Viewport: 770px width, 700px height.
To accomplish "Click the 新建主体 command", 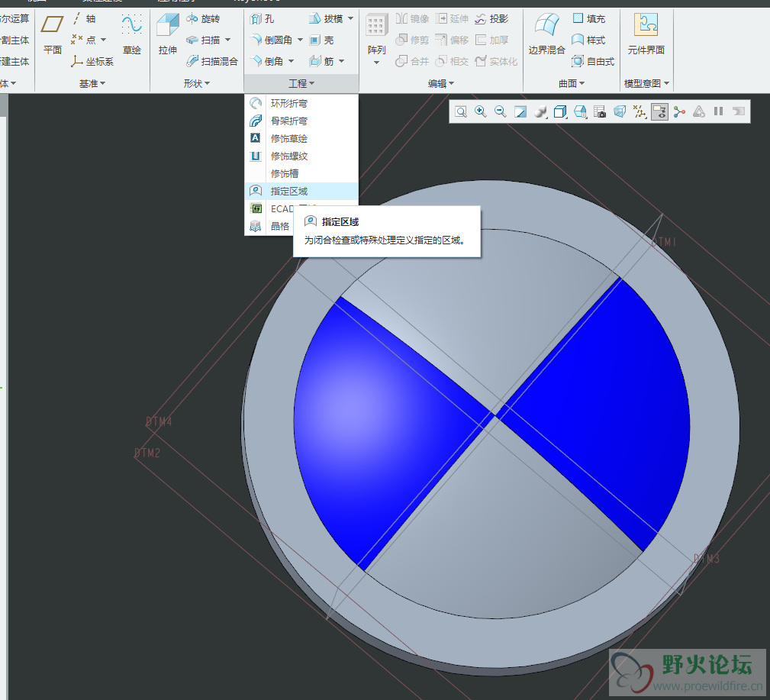I will (x=14, y=61).
